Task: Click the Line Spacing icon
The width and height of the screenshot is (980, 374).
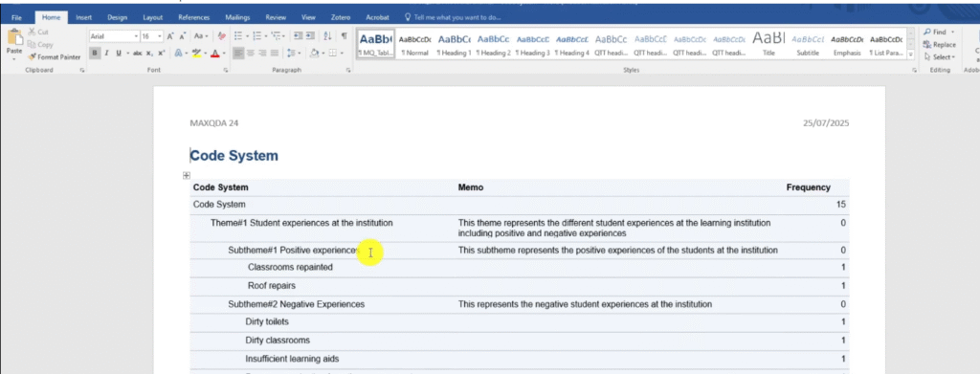Action: point(292,53)
